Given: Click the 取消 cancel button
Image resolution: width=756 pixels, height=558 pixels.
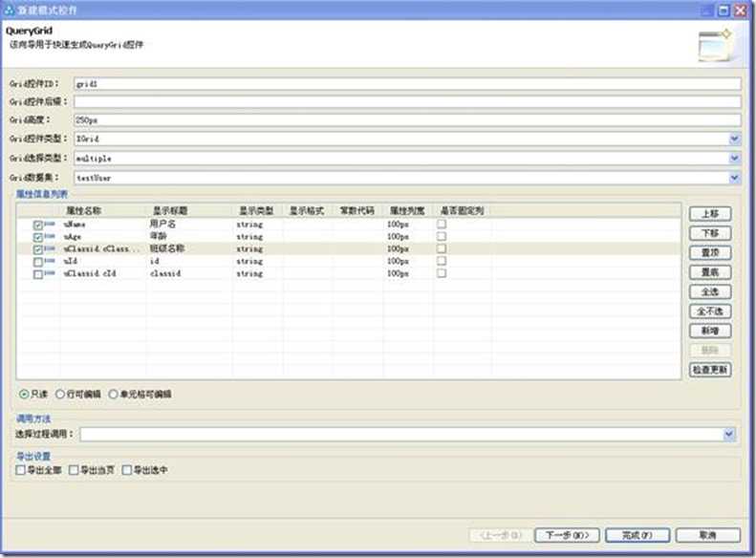Looking at the screenshot, I should pyautogui.click(x=708, y=535).
